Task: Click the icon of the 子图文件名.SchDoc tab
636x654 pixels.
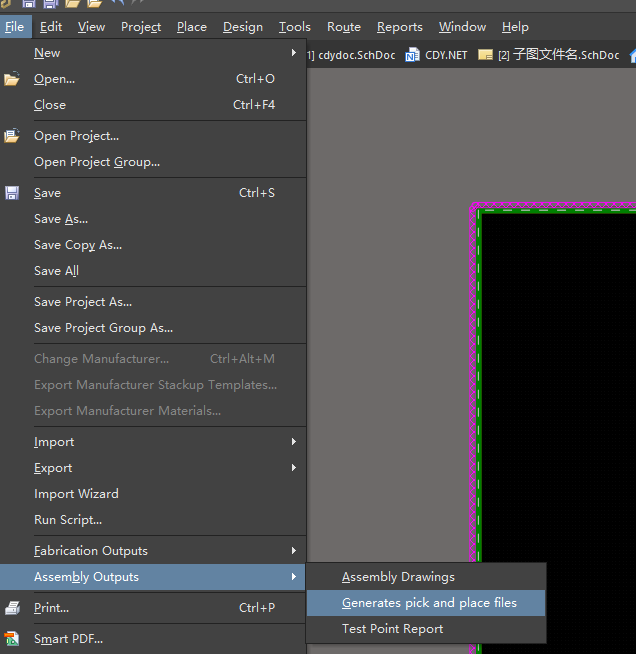Action: [485, 55]
